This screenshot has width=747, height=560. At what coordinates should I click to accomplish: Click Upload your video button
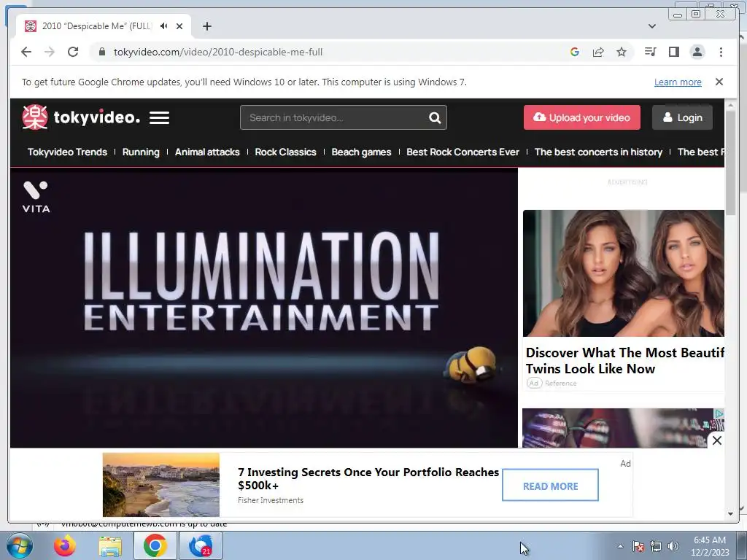point(581,117)
